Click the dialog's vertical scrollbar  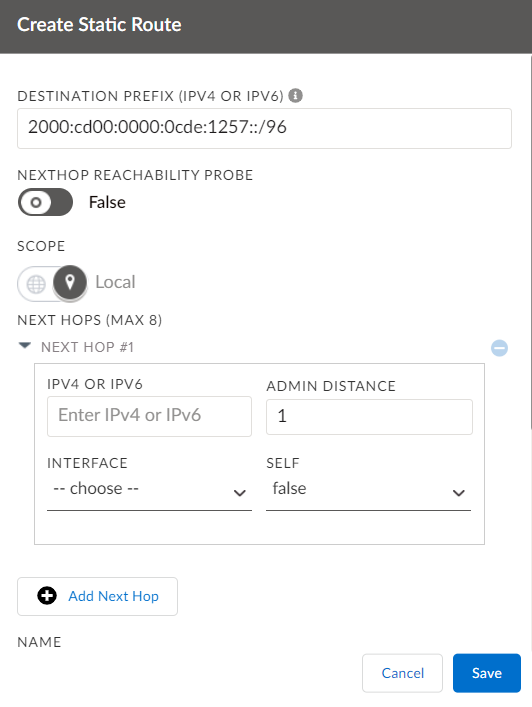531,241
